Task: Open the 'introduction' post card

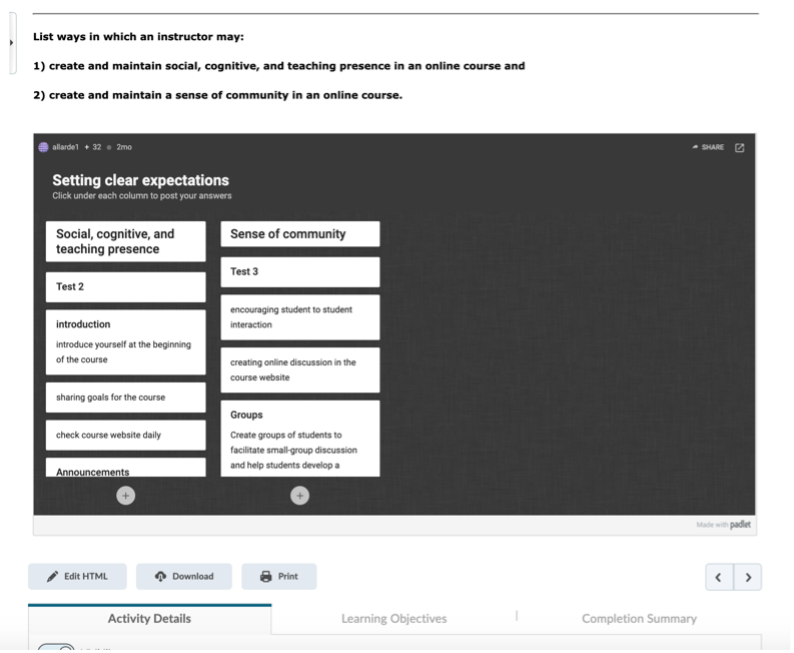Action: [126, 342]
